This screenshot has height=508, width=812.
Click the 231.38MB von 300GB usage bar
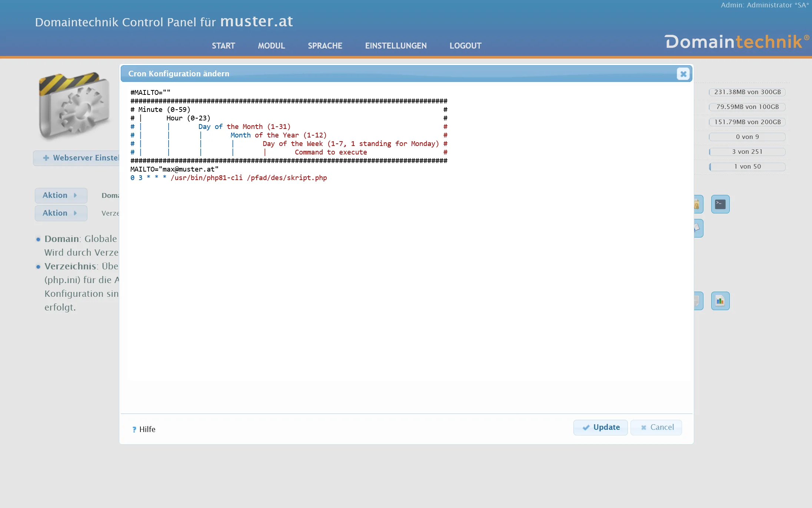(747, 92)
